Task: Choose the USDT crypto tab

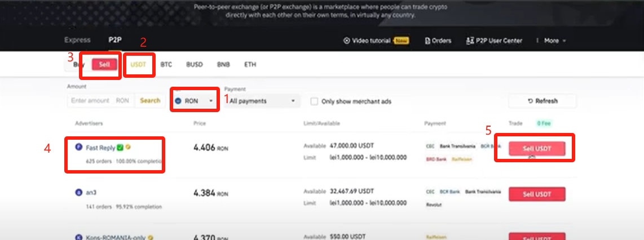Action: pos(138,65)
